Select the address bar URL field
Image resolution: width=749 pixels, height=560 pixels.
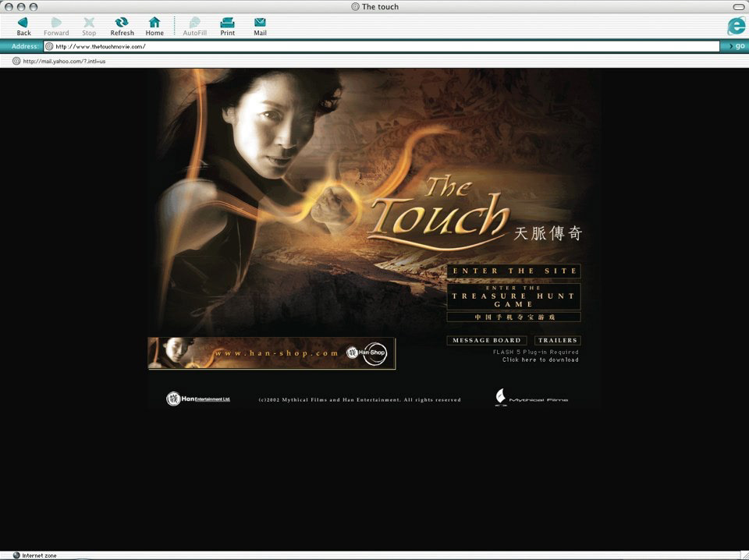point(382,46)
